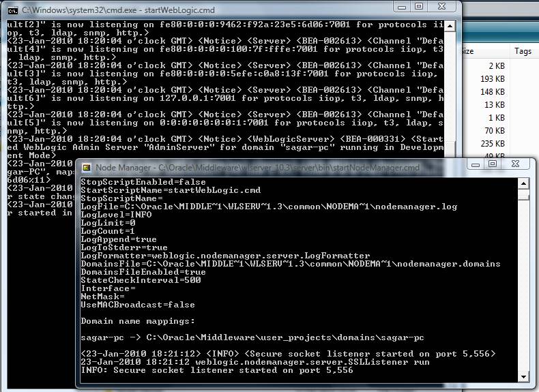The width and height of the screenshot is (539, 392).
Task: Click the LogFile nodemanager.log path line
Action: click(x=269, y=207)
